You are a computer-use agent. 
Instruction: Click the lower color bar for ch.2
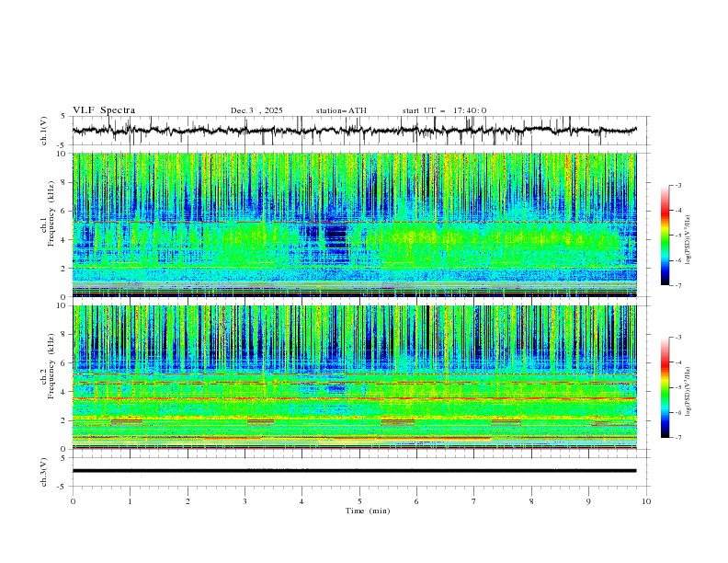pos(665,387)
